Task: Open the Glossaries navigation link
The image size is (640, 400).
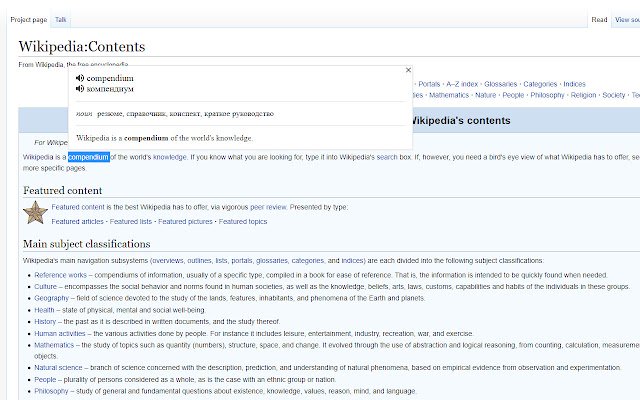Action: point(500,84)
